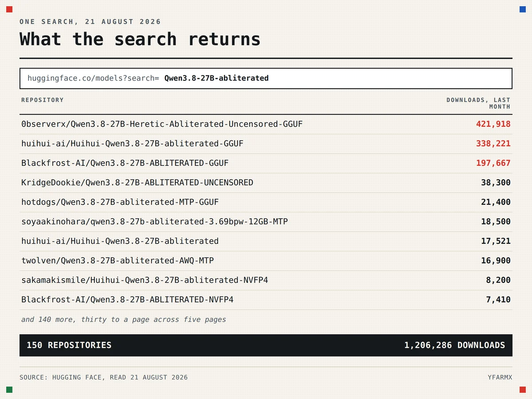Viewport: 532px width, 399px height.
Task: Click the download count 16,900
Action: (496, 261)
